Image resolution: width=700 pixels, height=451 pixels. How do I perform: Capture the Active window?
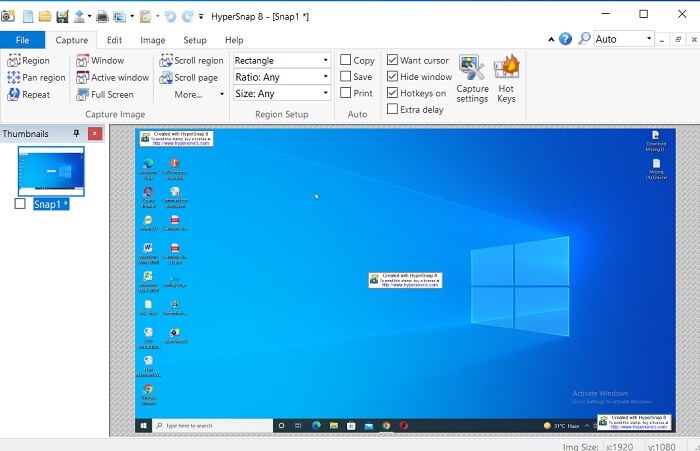tap(112, 77)
